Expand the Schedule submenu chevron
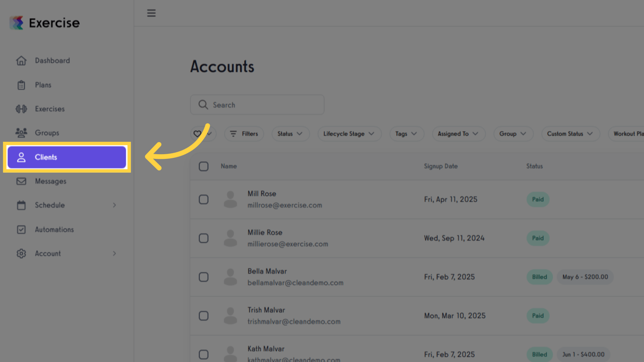 point(115,206)
